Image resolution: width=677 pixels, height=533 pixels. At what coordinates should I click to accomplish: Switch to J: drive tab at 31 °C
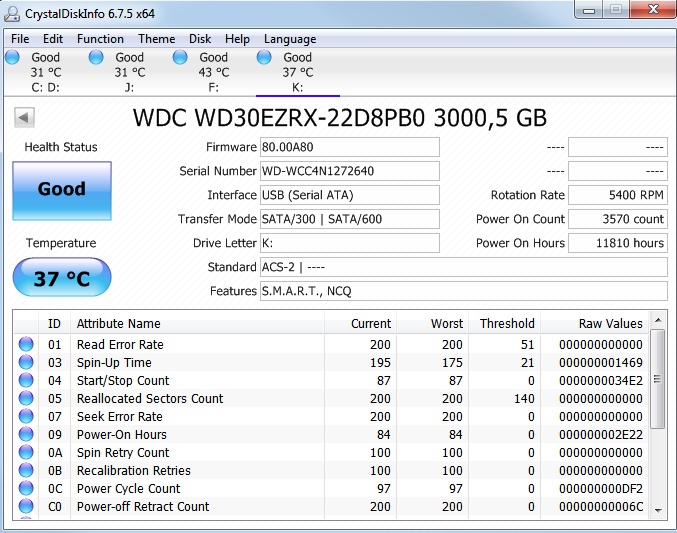(x=130, y=72)
